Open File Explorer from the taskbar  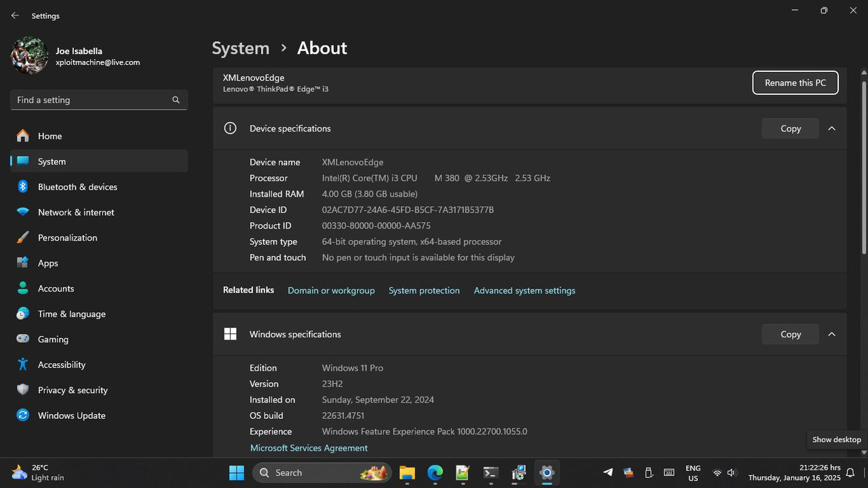pos(407,472)
